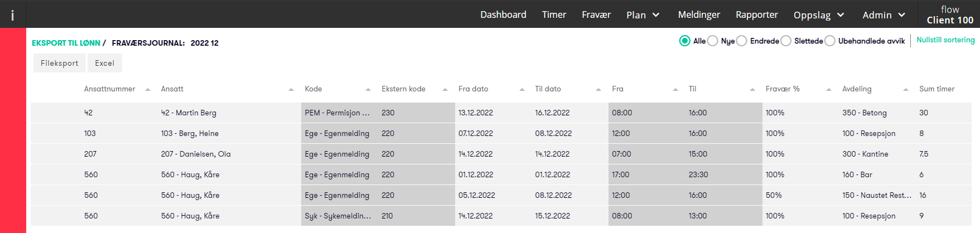Viewport: 980px width, 233px height.
Task: Sort the Ekstern kode column with arrow
Action: coord(445,89)
